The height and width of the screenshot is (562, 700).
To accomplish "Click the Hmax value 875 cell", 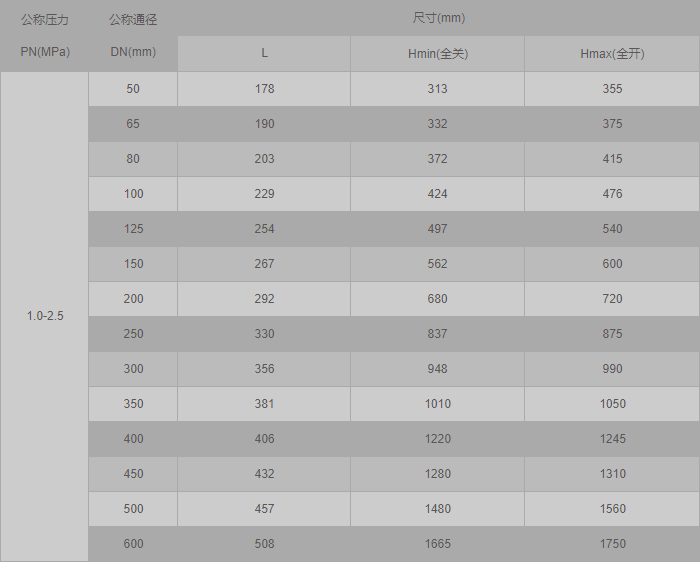I will (612, 334).
